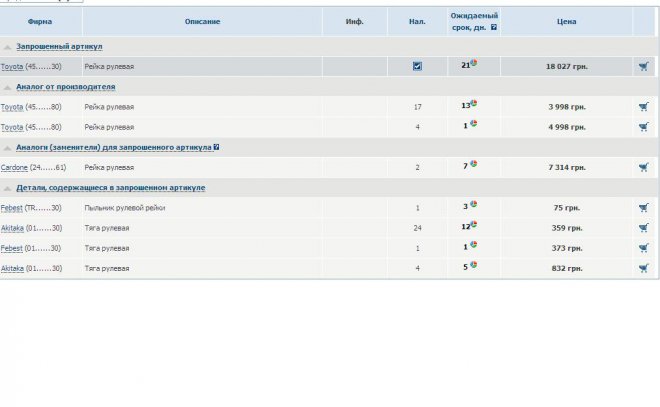Click cart icon in the Cardone row
This screenshot has width=660, height=407.
point(643,167)
